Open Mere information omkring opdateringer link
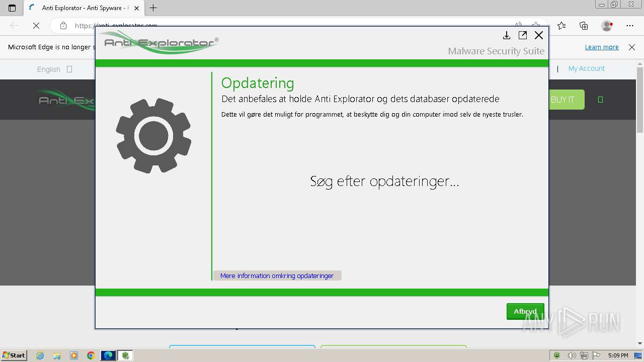 [x=277, y=276]
